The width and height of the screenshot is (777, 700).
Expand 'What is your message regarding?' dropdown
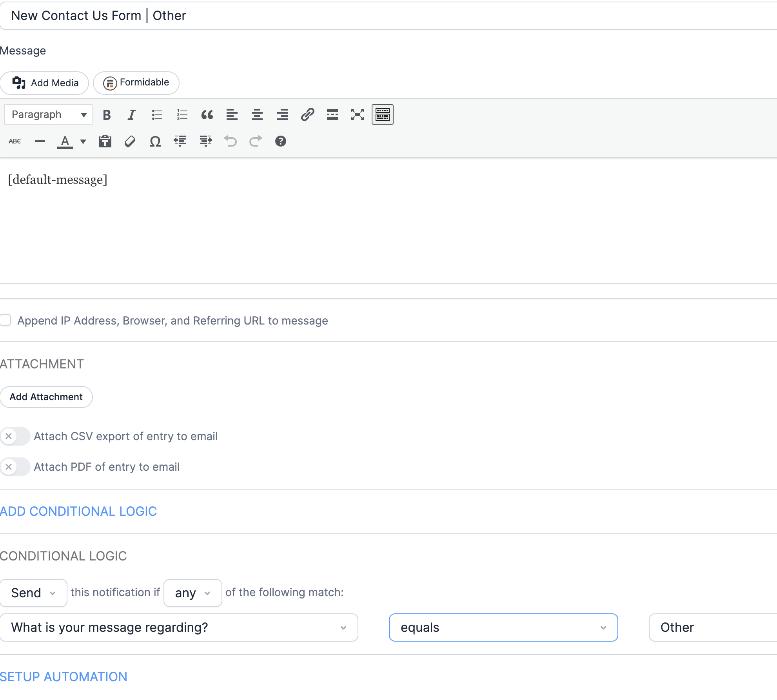click(179, 627)
